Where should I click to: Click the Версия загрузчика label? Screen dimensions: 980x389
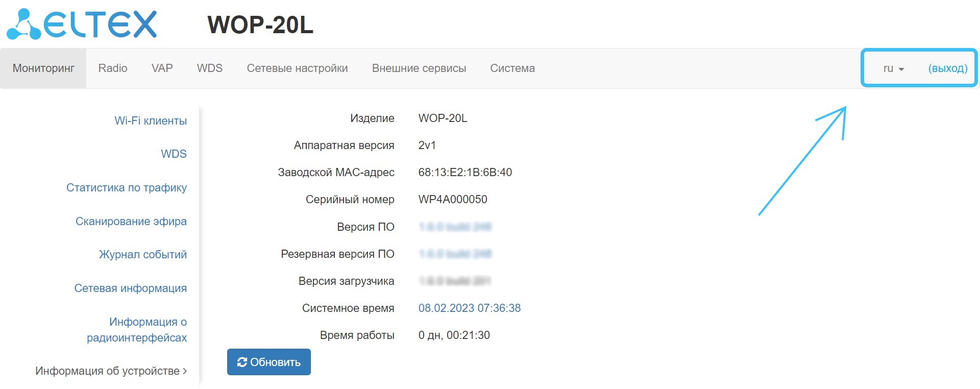click(x=347, y=281)
